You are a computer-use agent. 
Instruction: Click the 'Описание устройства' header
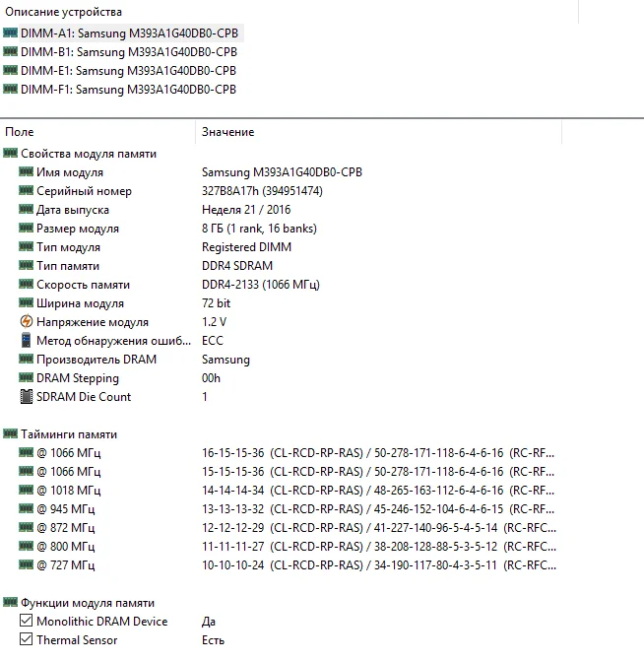tap(64, 12)
